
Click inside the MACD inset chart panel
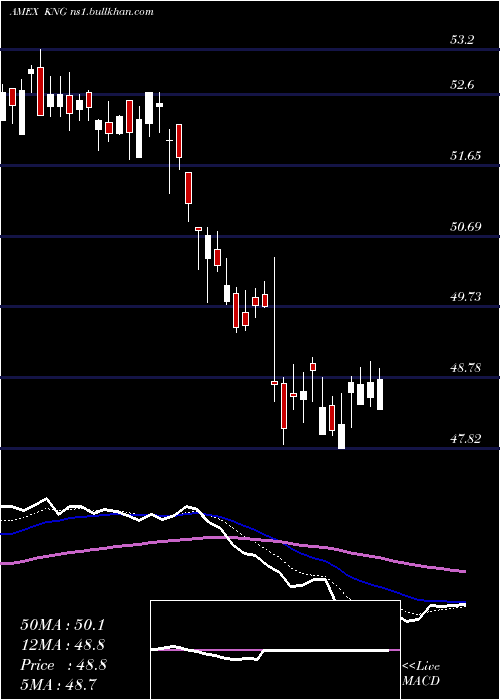[x=275, y=650]
